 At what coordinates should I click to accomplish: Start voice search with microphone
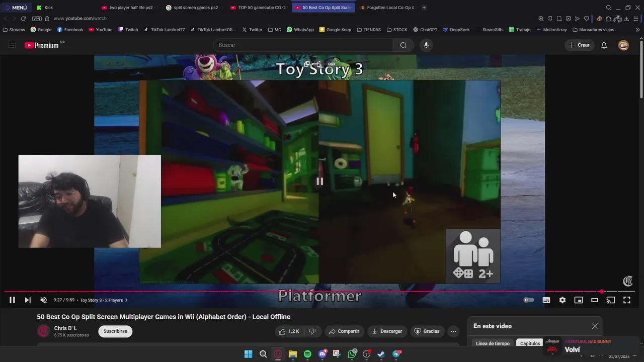(x=426, y=45)
